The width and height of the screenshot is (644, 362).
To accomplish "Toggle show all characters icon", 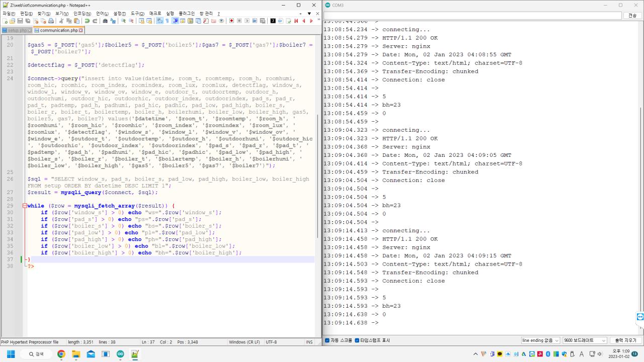I will [x=167, y=21].
